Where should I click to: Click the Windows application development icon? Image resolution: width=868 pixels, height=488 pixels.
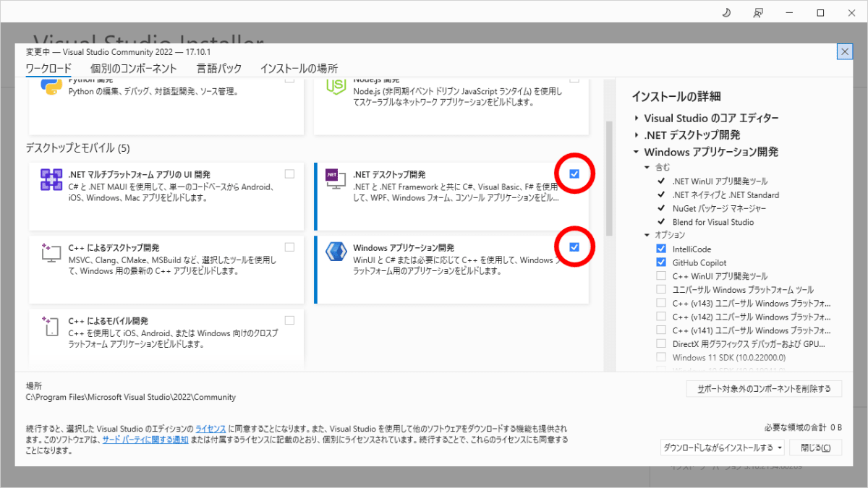coord(336,252)
